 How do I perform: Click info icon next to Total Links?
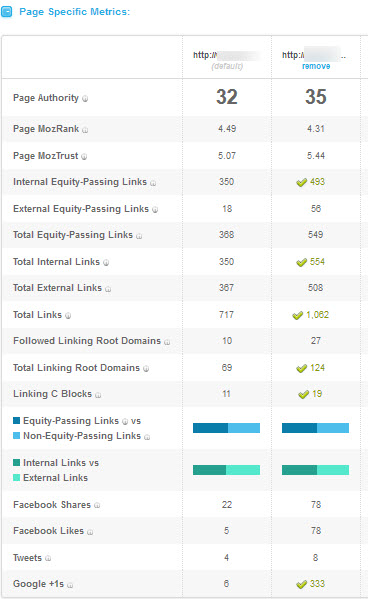68,316
